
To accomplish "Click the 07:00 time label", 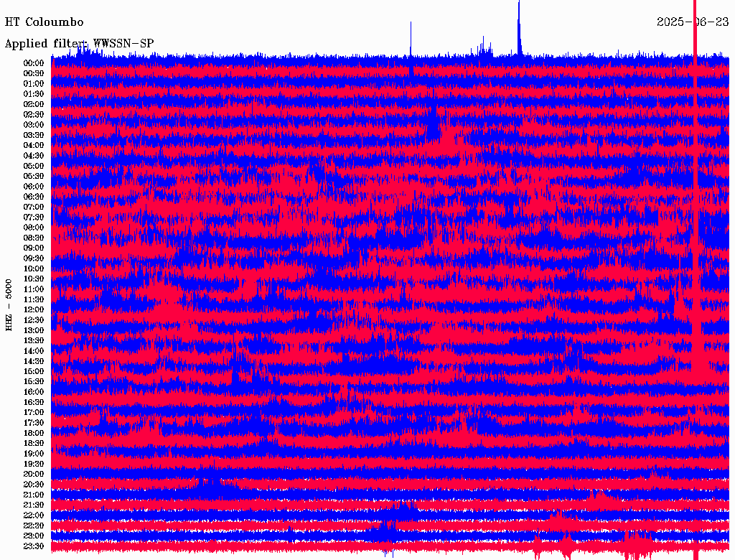I will [34, 207].
